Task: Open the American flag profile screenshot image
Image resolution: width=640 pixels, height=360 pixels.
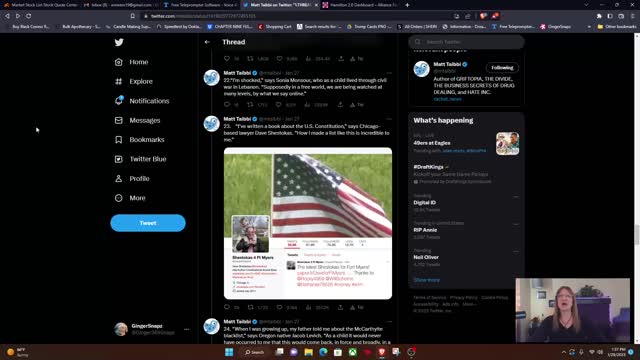Action: pyautogui.click(x=308, y=223)
